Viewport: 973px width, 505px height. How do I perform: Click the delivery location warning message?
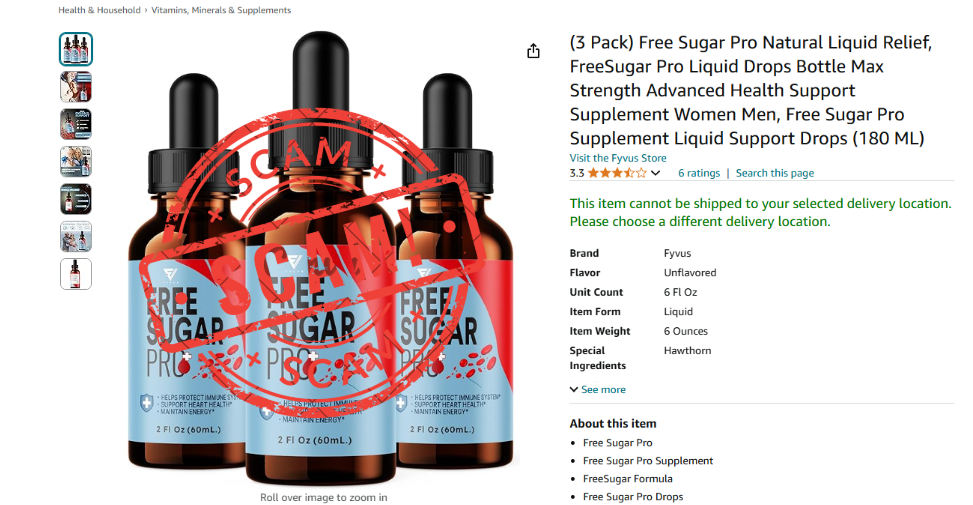(760, 212)
